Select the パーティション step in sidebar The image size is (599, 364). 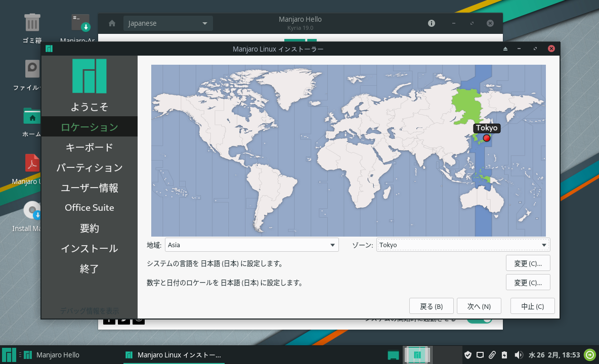pos(90,167)
